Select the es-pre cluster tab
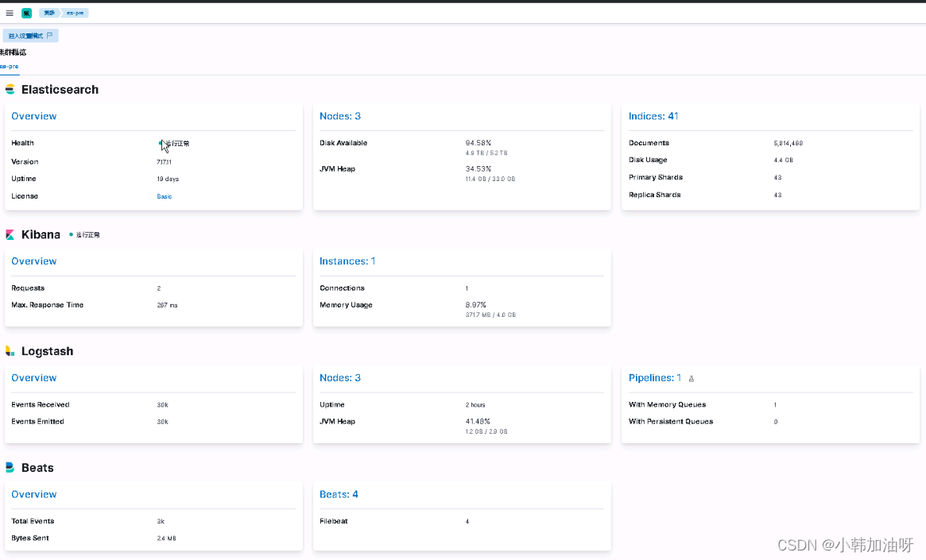 [x=9, y=67]
